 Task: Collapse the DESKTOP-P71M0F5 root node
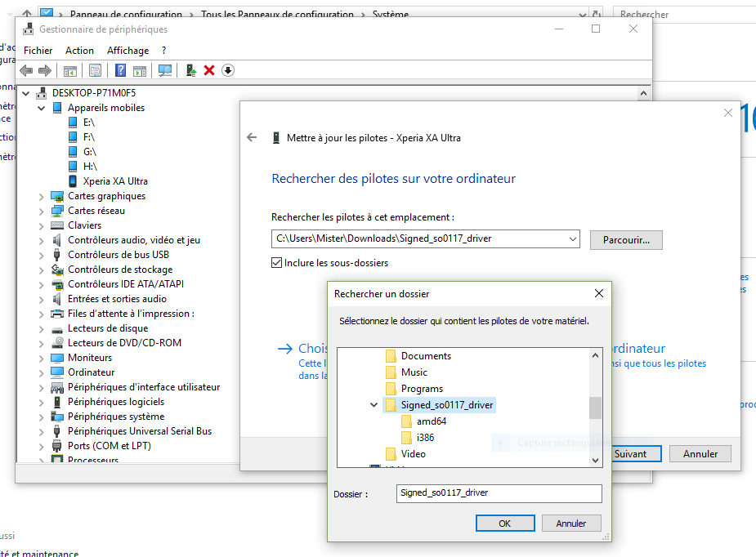(x=26, y=93)
